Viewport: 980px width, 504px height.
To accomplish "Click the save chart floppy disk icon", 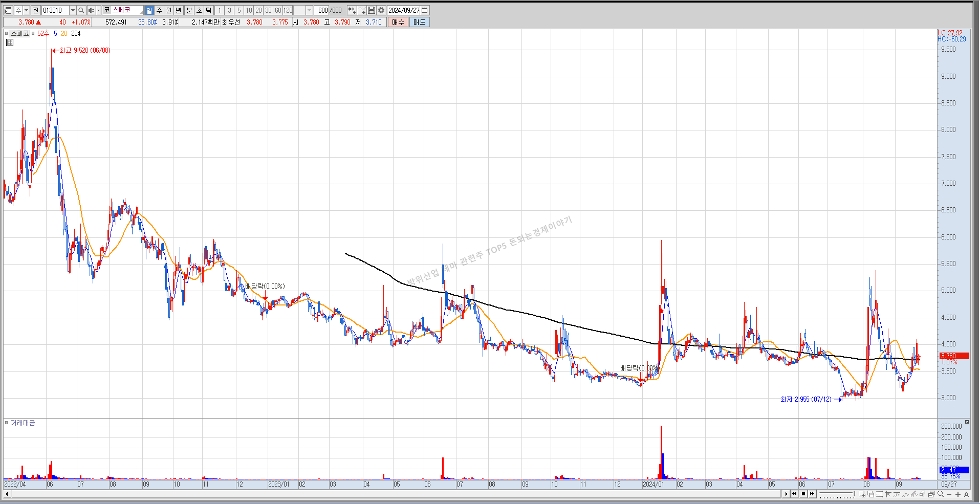I will [372, 10].
